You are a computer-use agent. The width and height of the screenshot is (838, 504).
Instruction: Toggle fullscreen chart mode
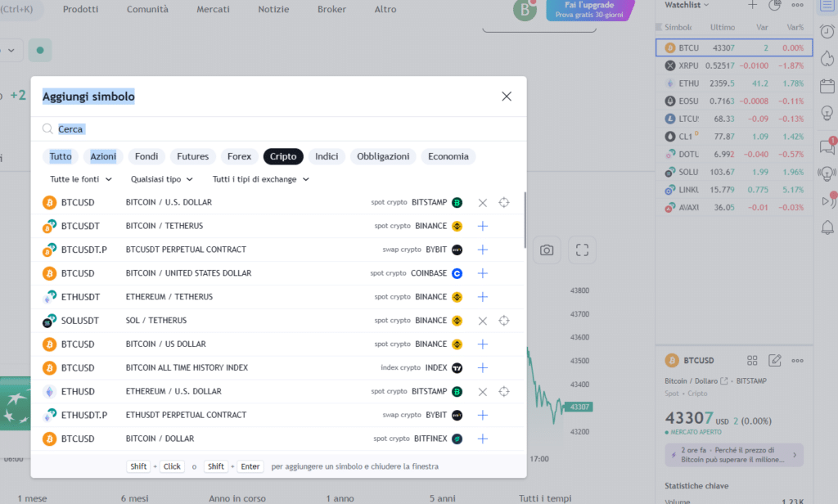click(582, 250)
